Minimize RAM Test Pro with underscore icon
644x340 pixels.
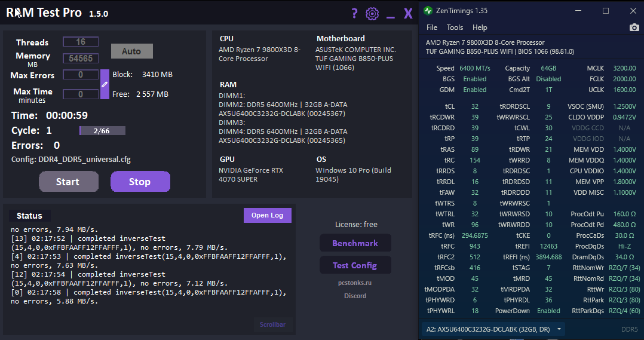(391, 18)
